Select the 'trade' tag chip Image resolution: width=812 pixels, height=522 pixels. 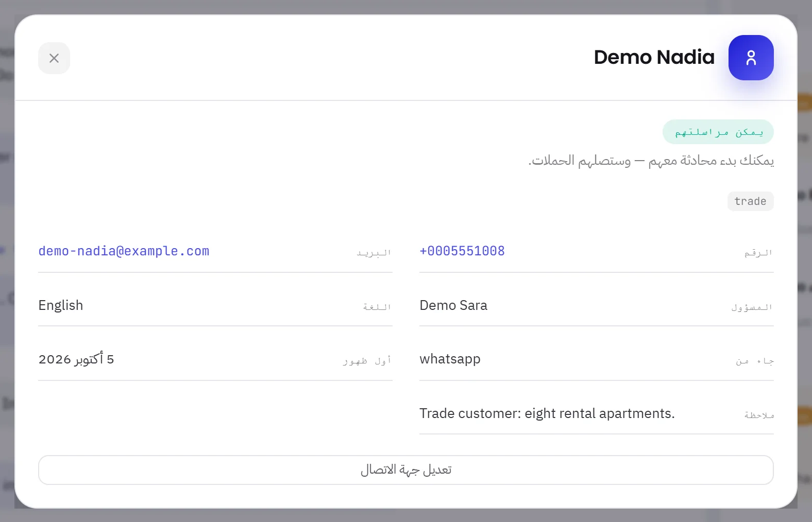click(x=750, y=201)
